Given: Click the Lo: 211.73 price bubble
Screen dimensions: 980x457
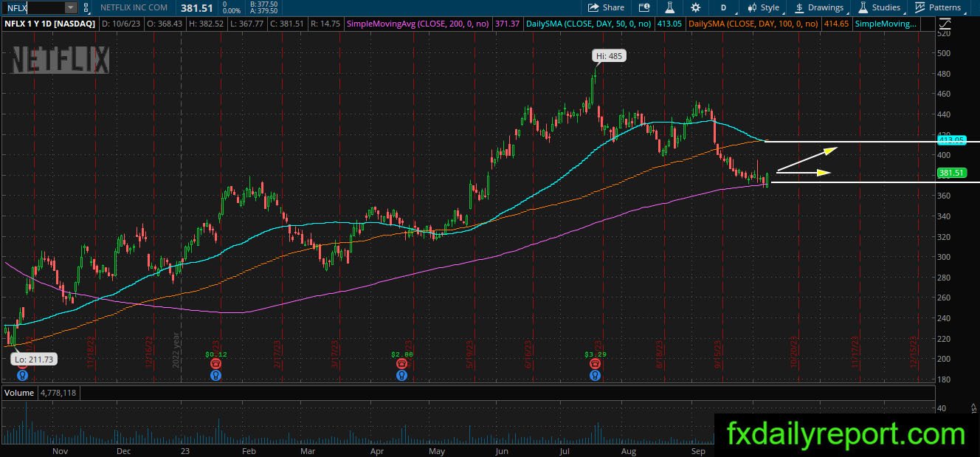Looking at the screenshot, I should (33, 360).
